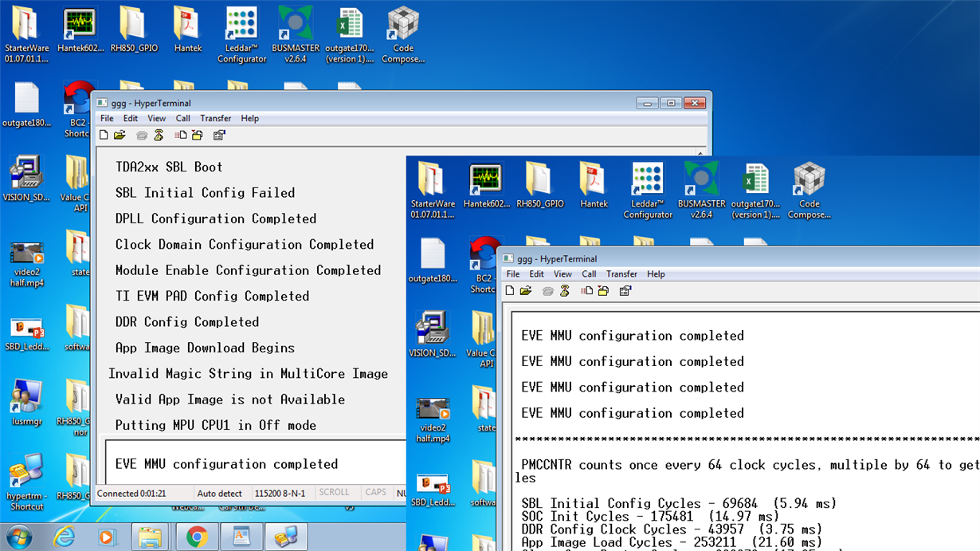
Task: Open File menu in front HyperTerminal window
Action: [513, 274]
